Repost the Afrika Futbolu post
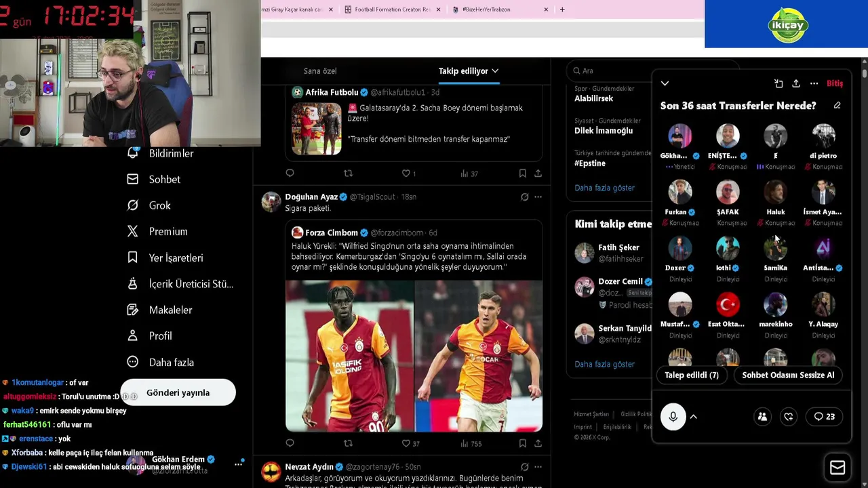This screenshot has height=488, width=868. tap(348, 174)
